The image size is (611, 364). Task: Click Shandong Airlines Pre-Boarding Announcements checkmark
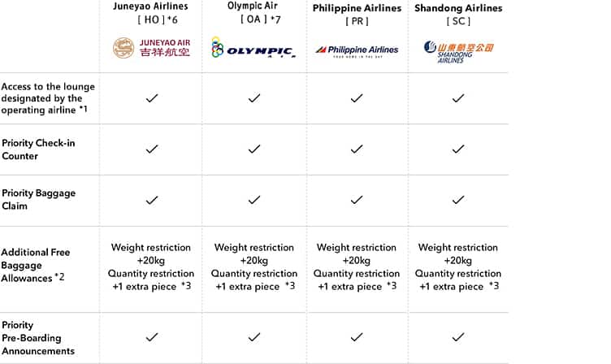(x=458, y=337)
